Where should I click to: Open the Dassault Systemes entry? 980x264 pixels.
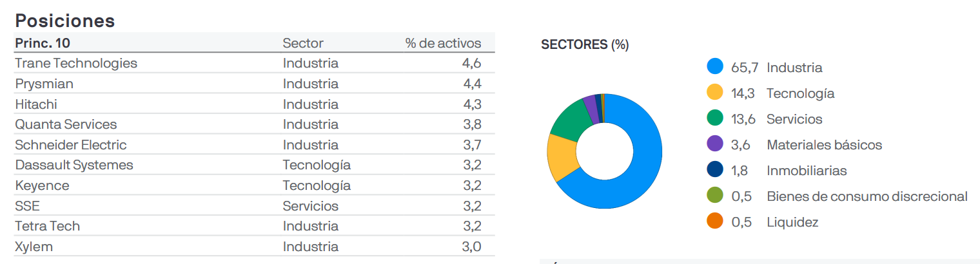tap(74, 165)
